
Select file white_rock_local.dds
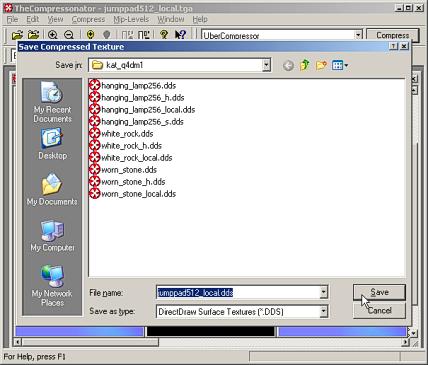point(131,158)
